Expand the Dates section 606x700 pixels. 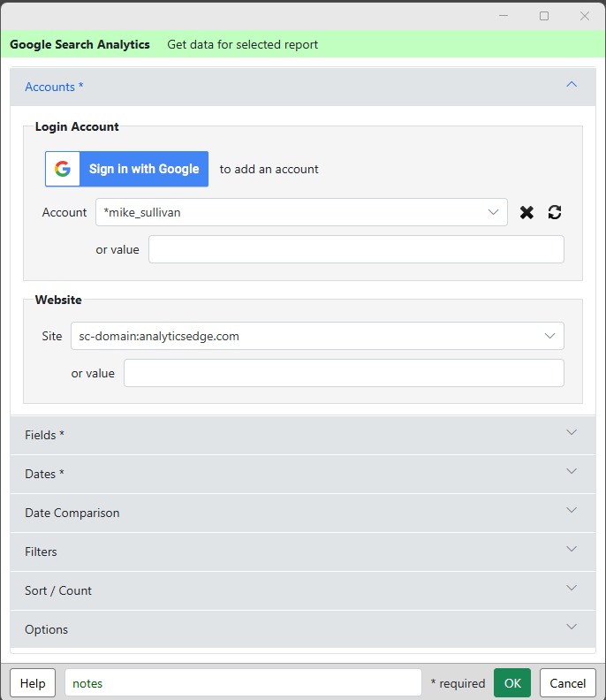coord(303,474)
